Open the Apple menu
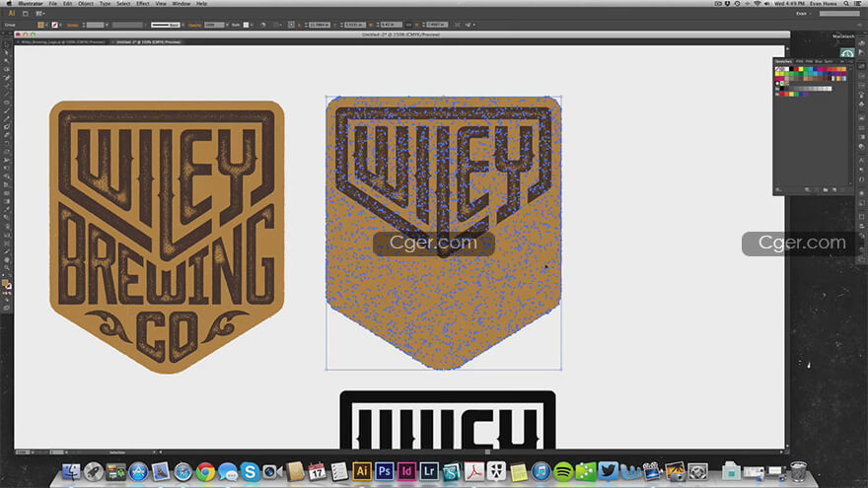 9,3
